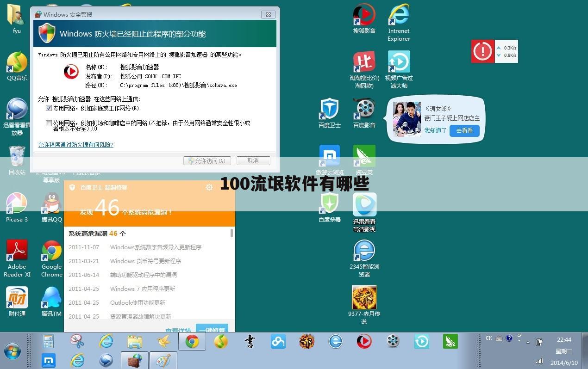Image resolution: width=588 pixels, height=369 pixels.
Task: Check 公用网络 public network checkbox
Action: (49, 123)
